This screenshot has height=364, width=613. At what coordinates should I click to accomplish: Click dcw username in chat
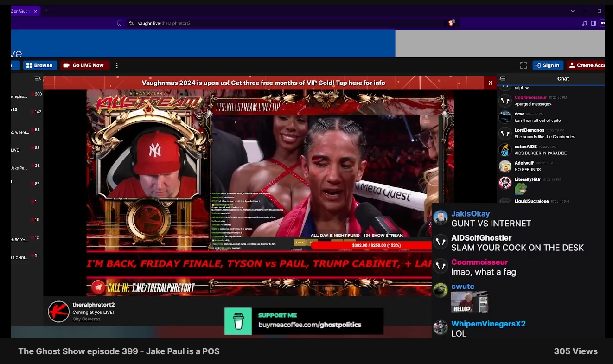(x=519, y=114)
